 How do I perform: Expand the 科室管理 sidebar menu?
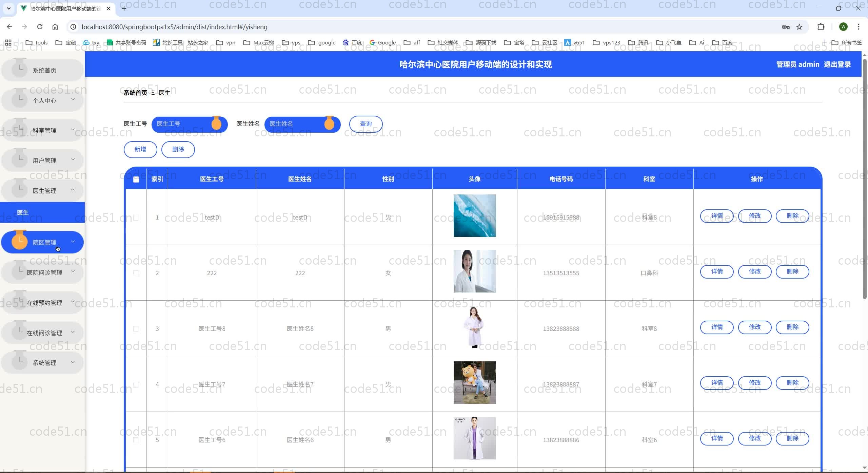pos(44,130)
